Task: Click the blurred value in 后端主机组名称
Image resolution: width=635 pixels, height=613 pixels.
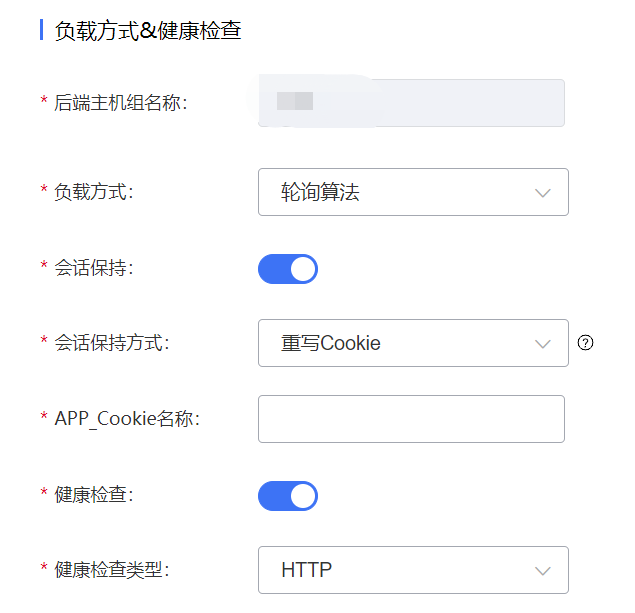Action: pyautogui.click(x=295, y=101)
